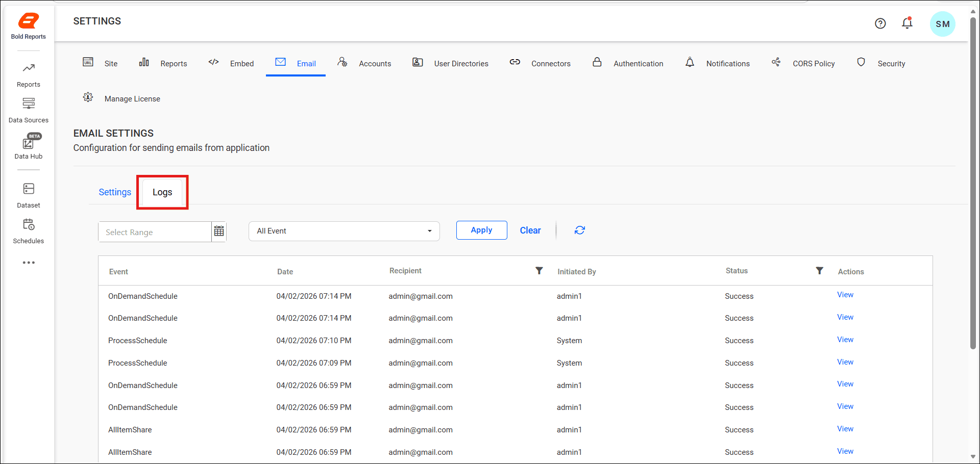Open the Authentication settings tab label
The image size is (980, 464).
click(639, 64)
